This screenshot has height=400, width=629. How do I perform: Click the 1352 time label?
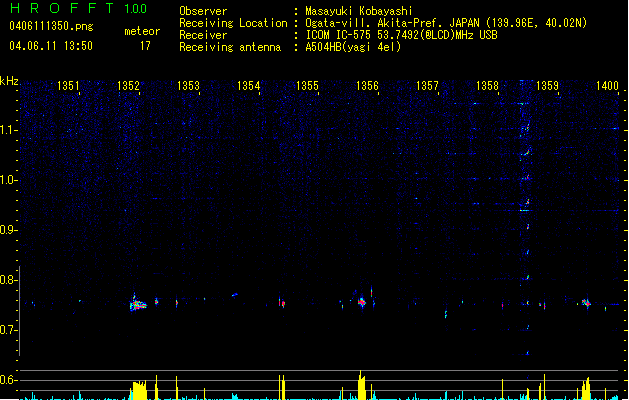point(128,86)
